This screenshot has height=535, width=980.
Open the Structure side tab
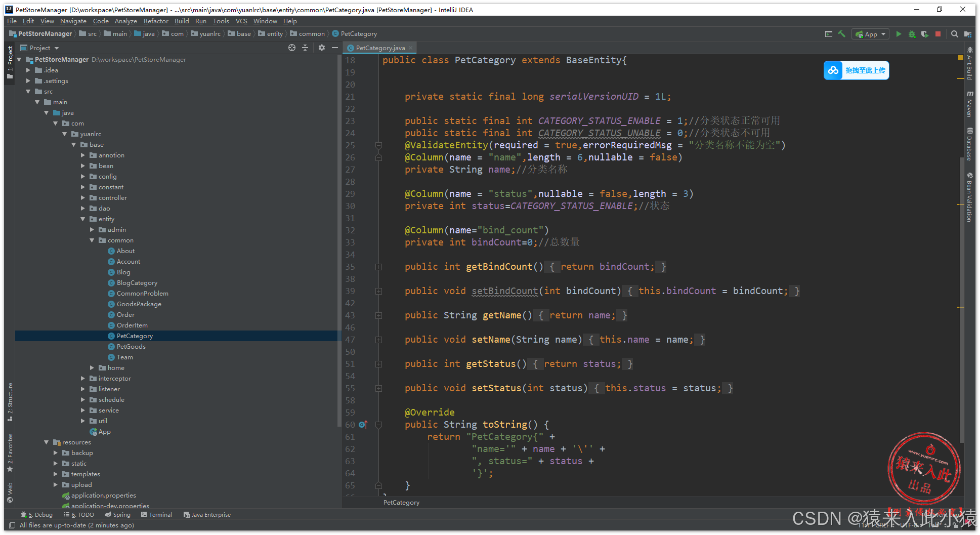coord(10,402)
